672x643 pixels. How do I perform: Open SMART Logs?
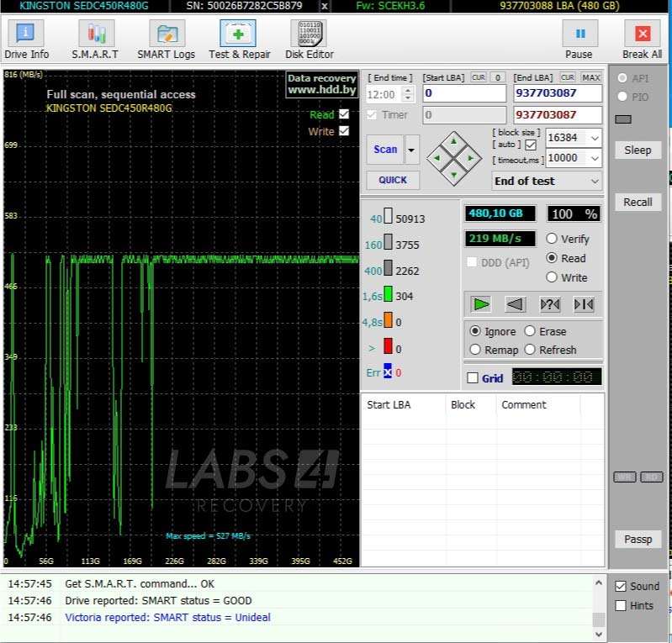pos(167,40)
